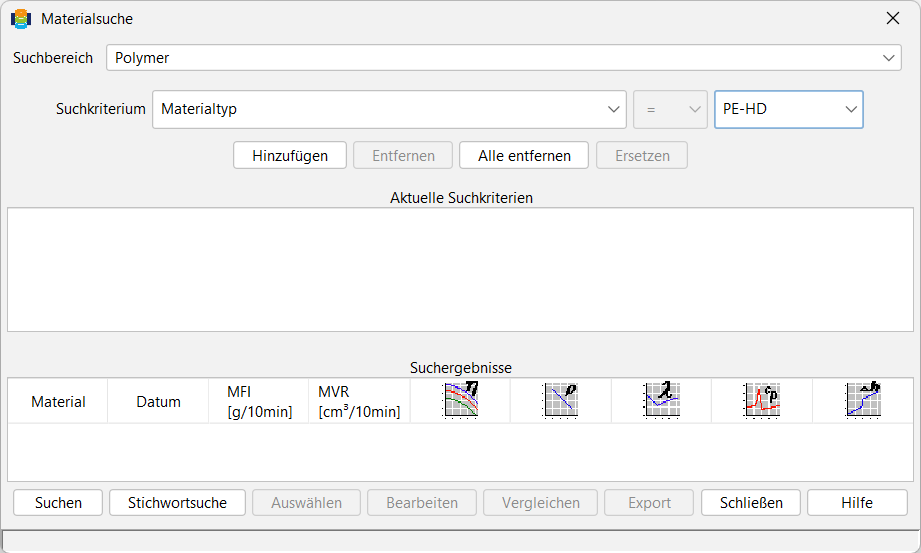The width and height of the screenshot is (921, 553).
Task: Click the Hinzufügen button
Action: tap(290, 156)
